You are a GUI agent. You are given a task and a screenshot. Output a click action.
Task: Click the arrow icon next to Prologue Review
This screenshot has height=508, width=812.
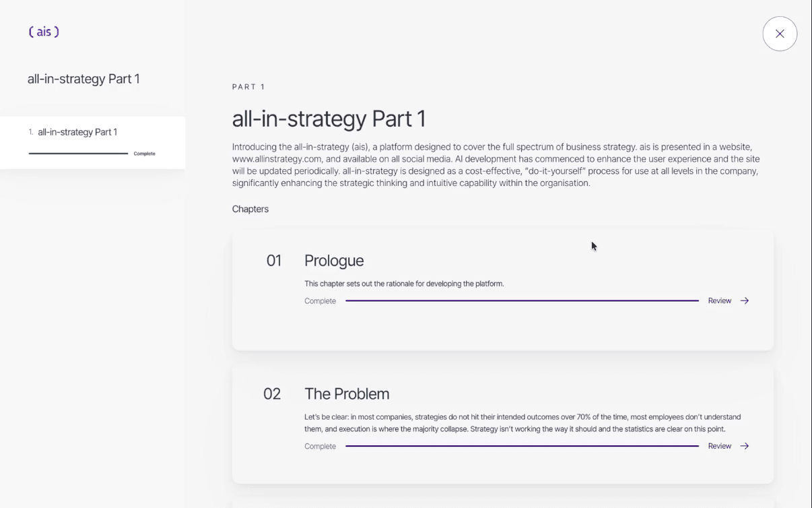tap(745, 301)
